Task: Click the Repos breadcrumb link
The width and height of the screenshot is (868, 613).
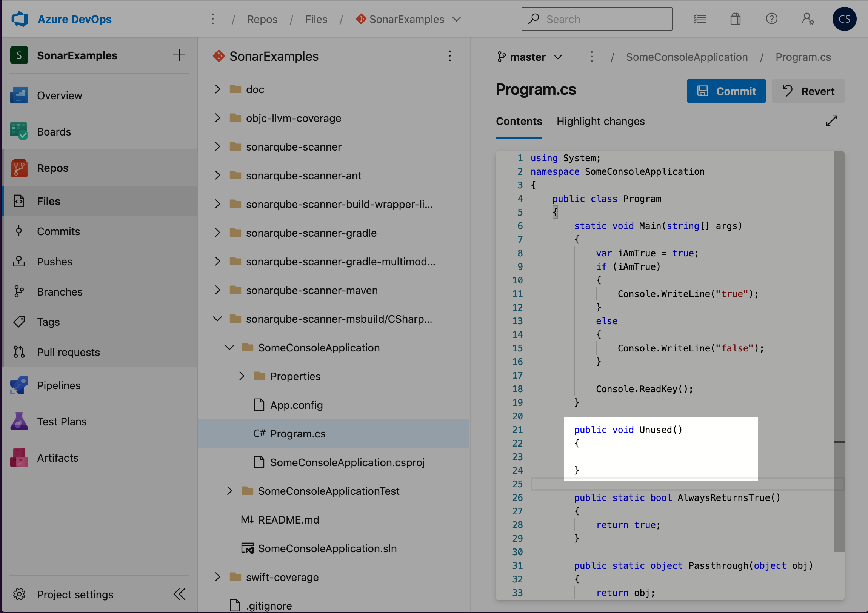Action: 262,19
